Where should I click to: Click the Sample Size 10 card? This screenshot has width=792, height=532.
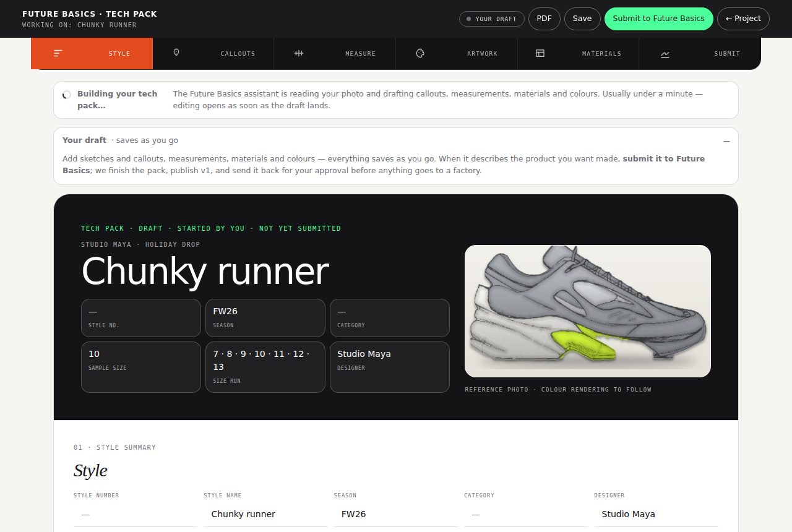point(141,367)
